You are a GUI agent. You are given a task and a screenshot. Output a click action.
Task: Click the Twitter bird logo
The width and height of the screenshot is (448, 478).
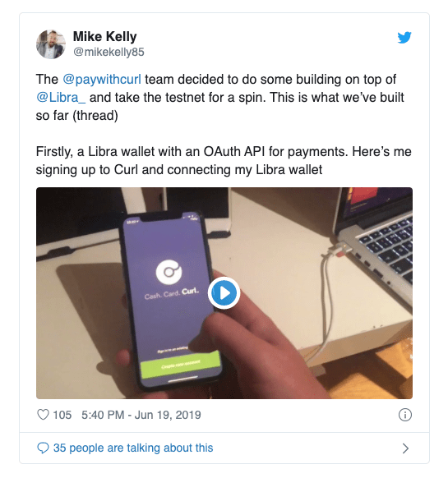[404, 38]
